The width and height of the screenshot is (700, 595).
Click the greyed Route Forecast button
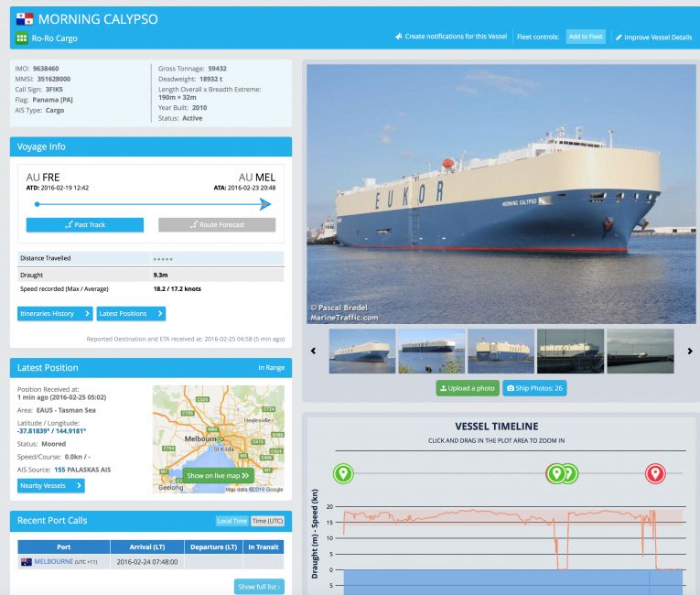217,224
